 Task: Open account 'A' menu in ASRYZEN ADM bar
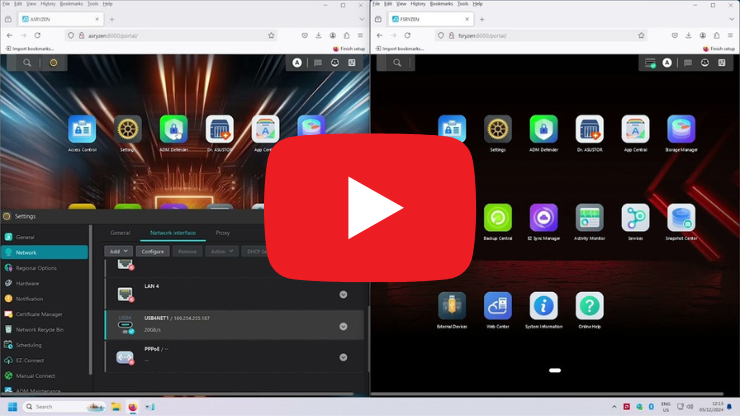[x=297, y=63]
